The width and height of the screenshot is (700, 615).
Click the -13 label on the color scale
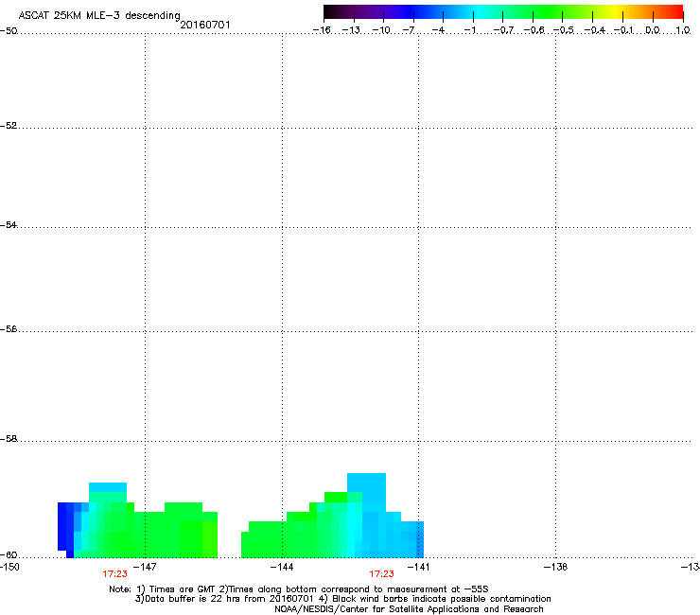click(351, 30)
